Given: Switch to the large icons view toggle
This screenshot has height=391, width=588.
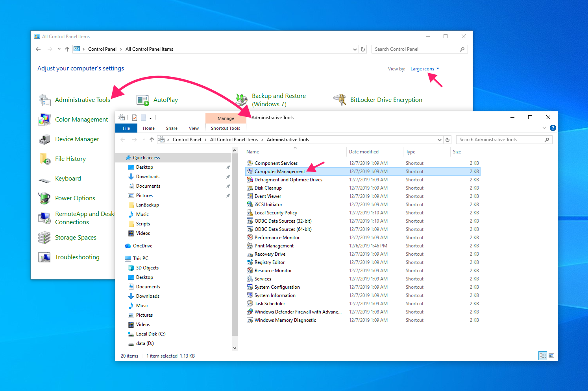Looking at the screenshot, I should pyautogui.click(x=551, y=356).
